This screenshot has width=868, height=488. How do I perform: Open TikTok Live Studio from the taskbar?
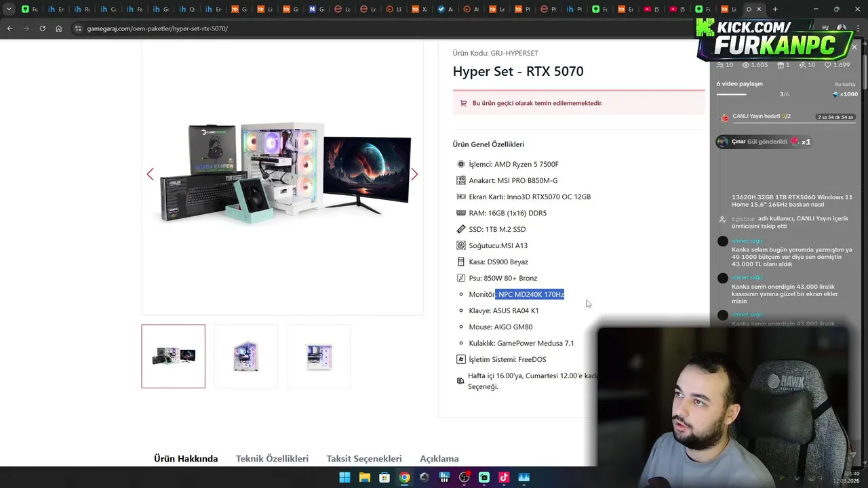pos(504,477)
